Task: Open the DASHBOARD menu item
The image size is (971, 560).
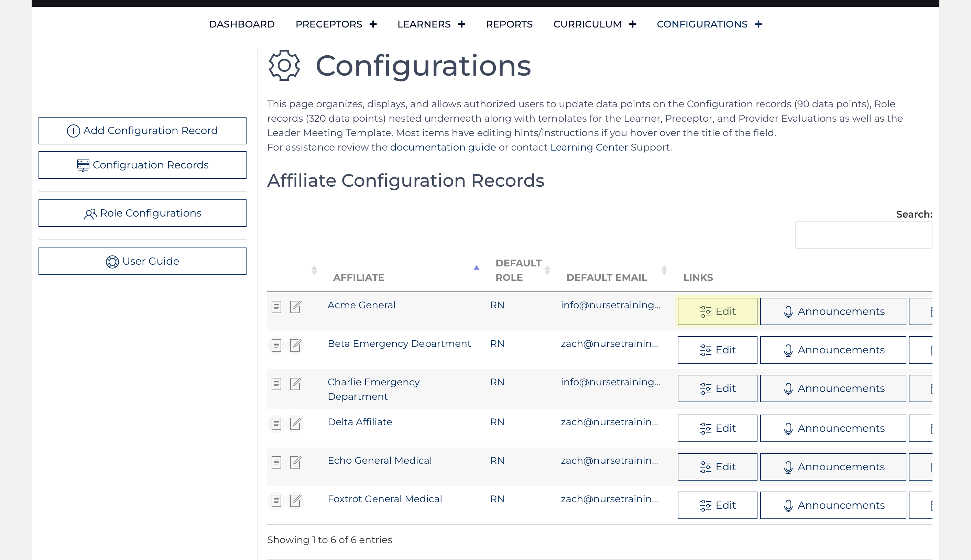Action: click(x=242, y=24)
